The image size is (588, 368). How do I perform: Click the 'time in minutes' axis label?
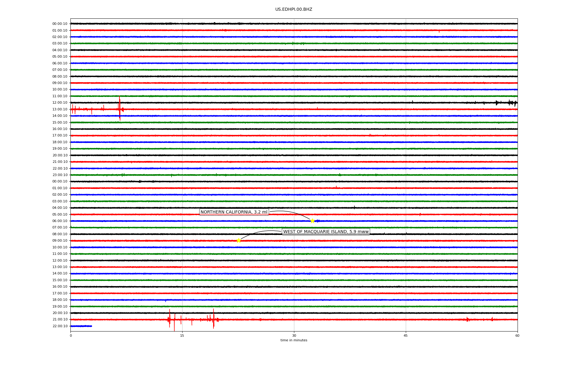tap(294, 340)
